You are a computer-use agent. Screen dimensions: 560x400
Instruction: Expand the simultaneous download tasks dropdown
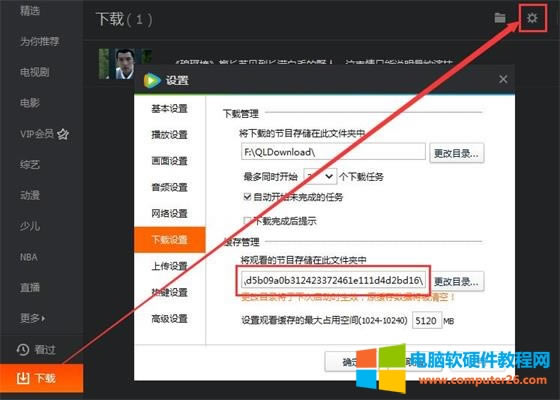(x=320, y=176)
